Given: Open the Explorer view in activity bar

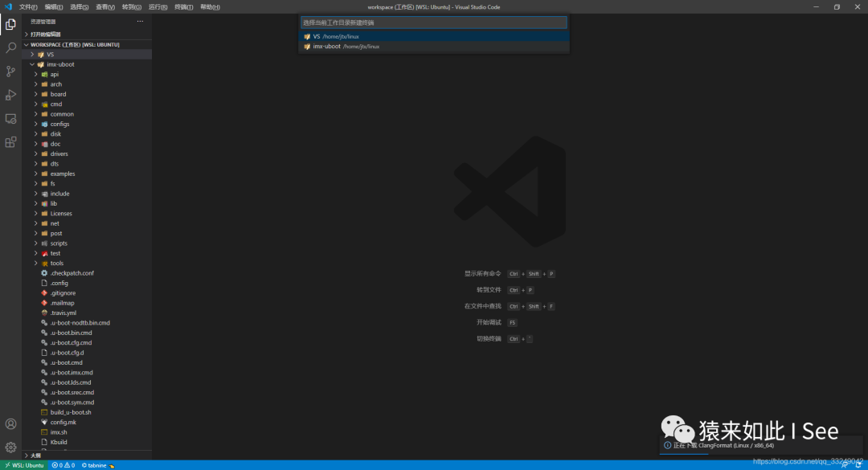Looking at the screenshot, I should (10, 24).
